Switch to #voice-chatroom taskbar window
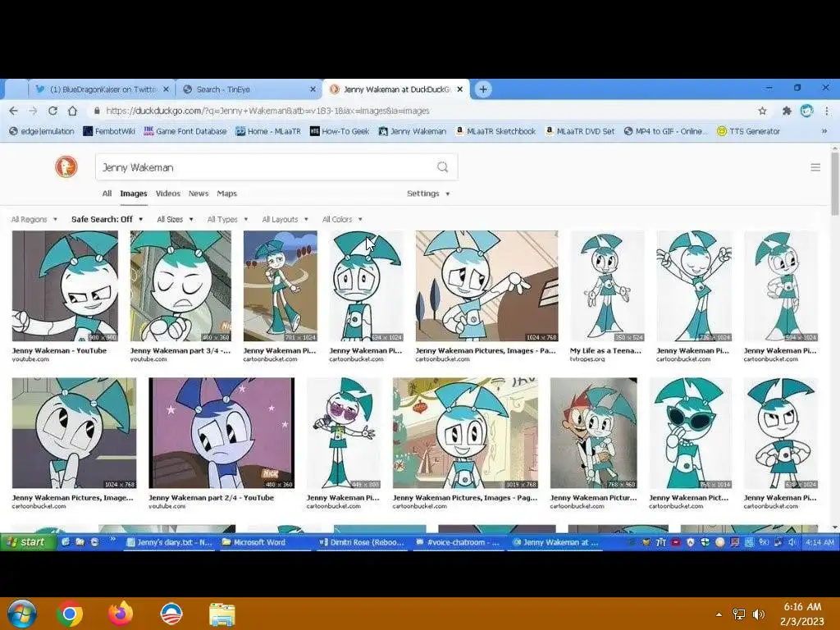 click(x=458, y=542)
